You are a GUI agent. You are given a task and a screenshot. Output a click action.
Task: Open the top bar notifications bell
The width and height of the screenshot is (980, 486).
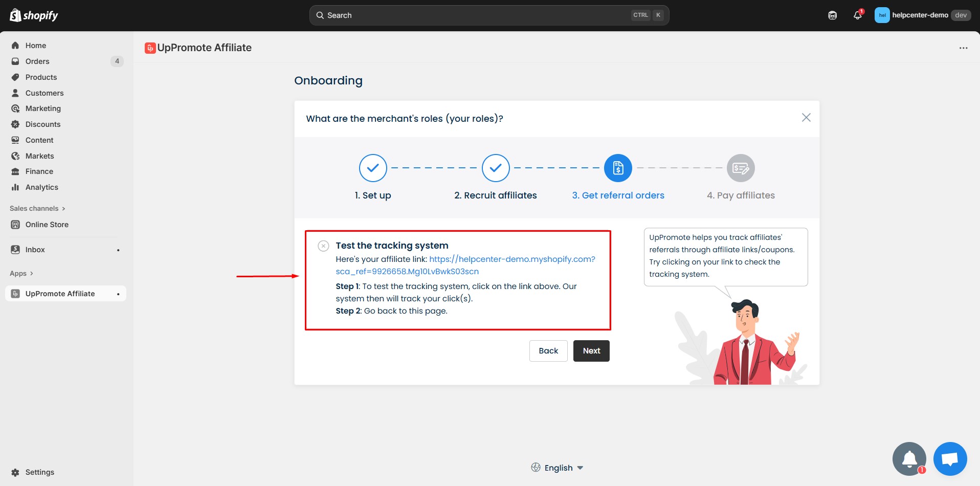coord(858,15)
